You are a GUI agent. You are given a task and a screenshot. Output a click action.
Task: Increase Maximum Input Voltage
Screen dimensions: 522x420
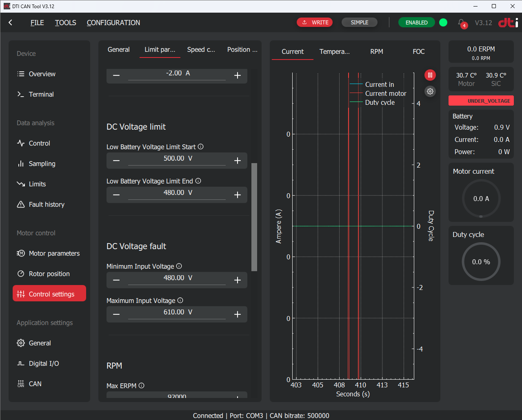pos(238,314)
